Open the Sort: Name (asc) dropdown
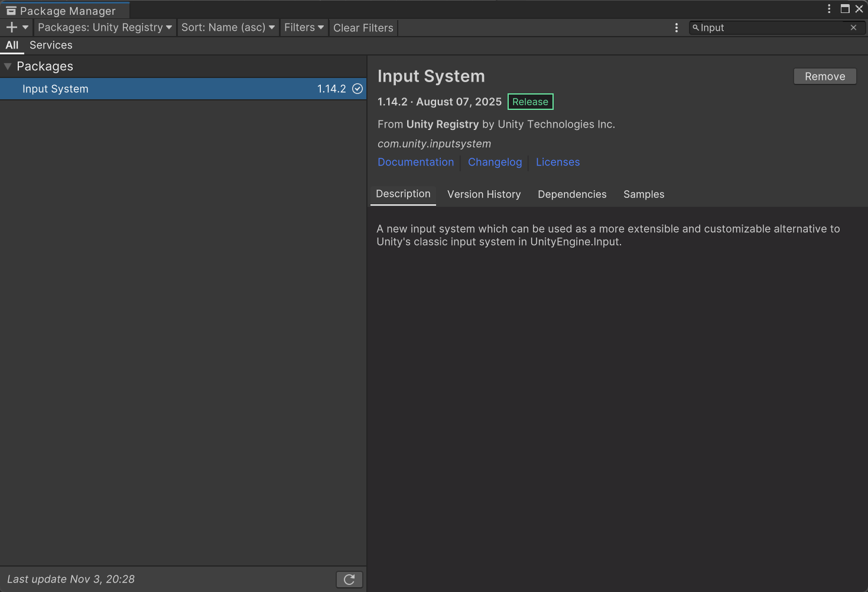Screen dimensions: 868x592 coord(227,27)
